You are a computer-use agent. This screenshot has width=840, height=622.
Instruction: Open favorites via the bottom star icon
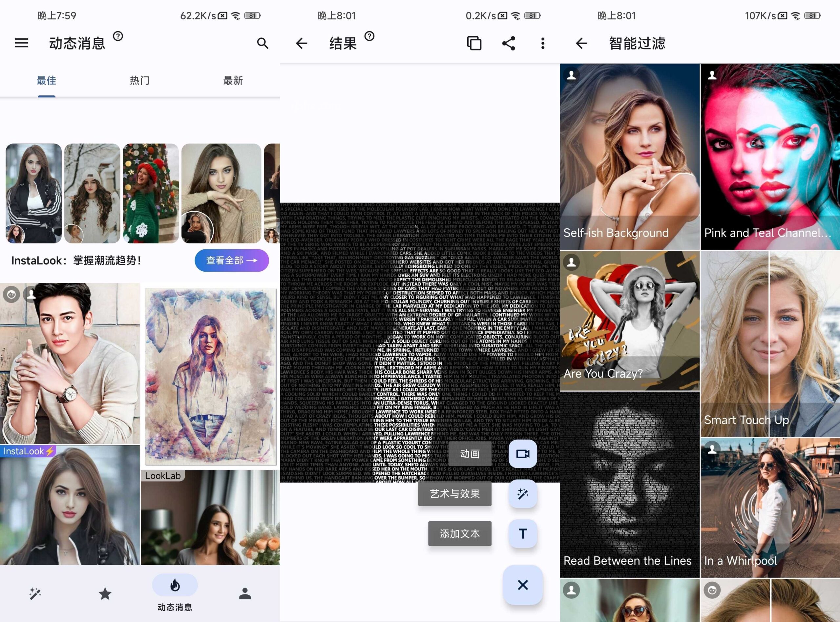click(x=105, y=593)
